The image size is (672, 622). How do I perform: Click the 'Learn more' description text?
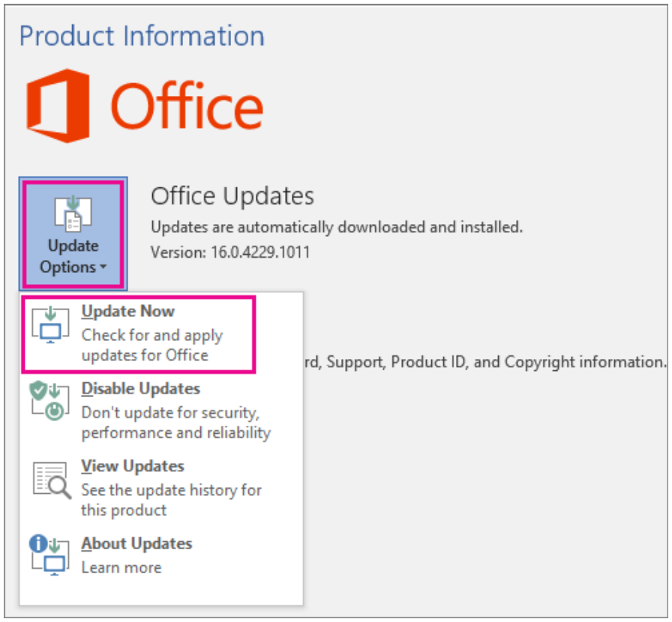(121, 567)
